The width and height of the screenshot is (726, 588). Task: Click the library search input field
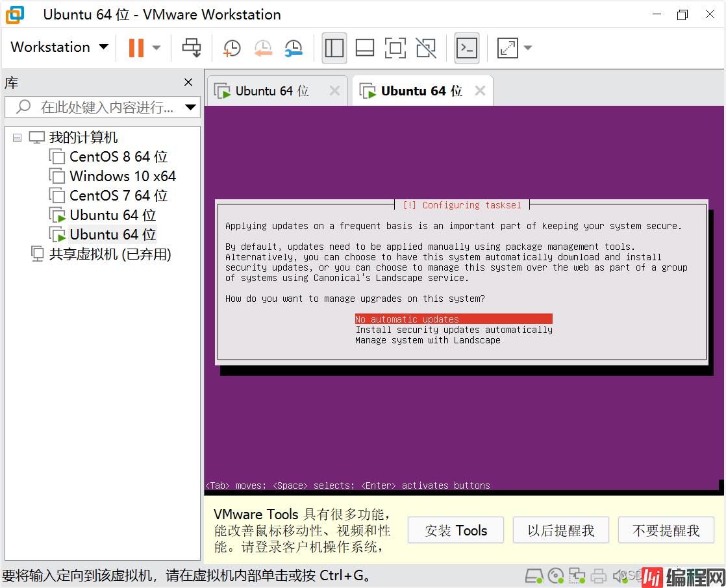[x=104, y=107]
